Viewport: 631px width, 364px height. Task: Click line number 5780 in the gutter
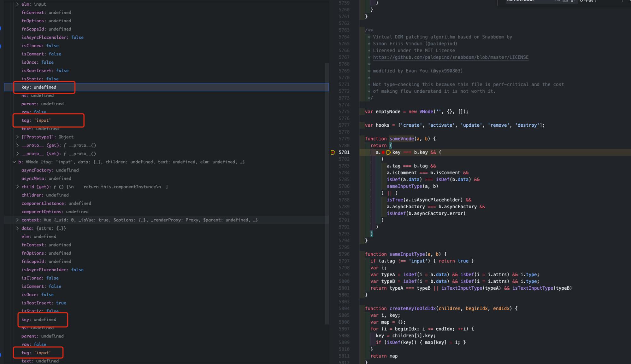pos(344,146)
